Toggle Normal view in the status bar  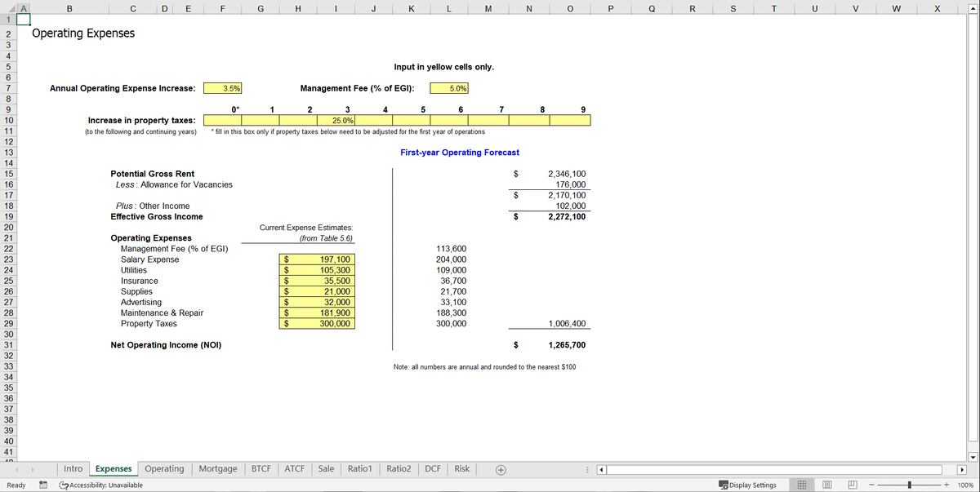point(802,484)
